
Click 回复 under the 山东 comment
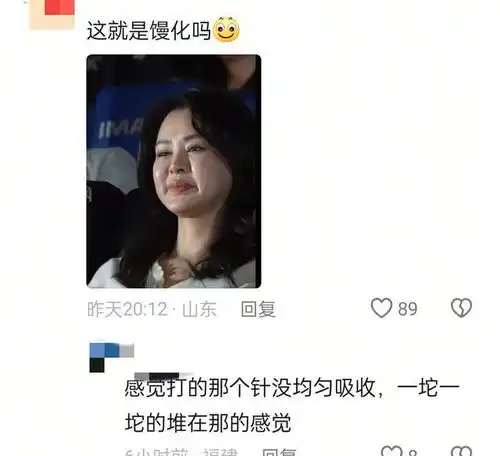[x=258, y=309]
